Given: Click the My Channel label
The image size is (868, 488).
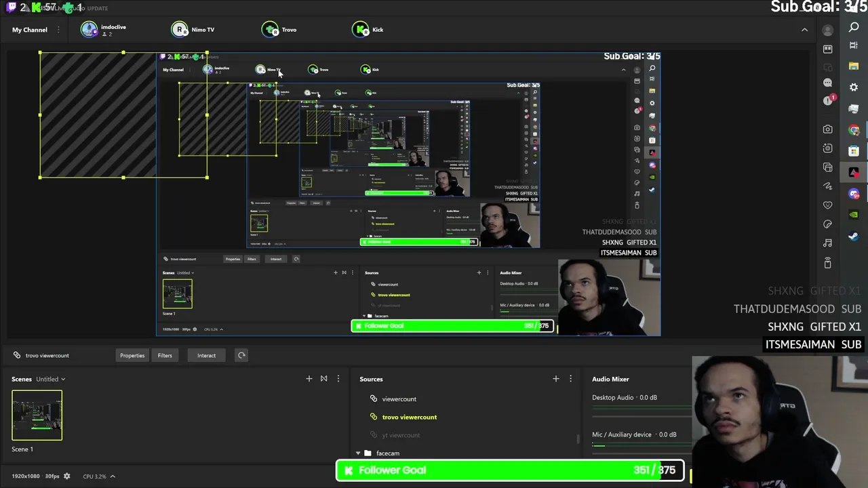Looking at the screenshot, I should click(30, 30).
